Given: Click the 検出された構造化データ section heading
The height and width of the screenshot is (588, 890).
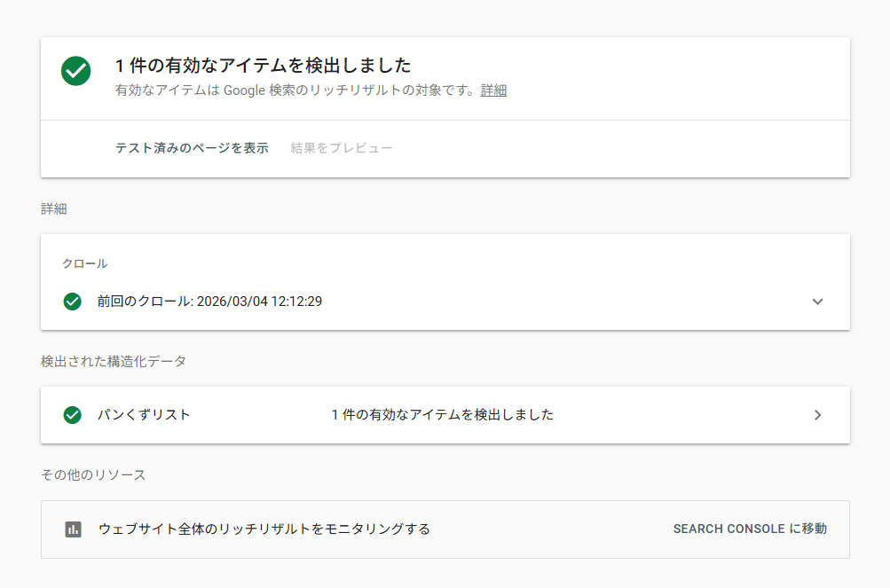Looking at the screenshot, I should click(x=113, y=361).
